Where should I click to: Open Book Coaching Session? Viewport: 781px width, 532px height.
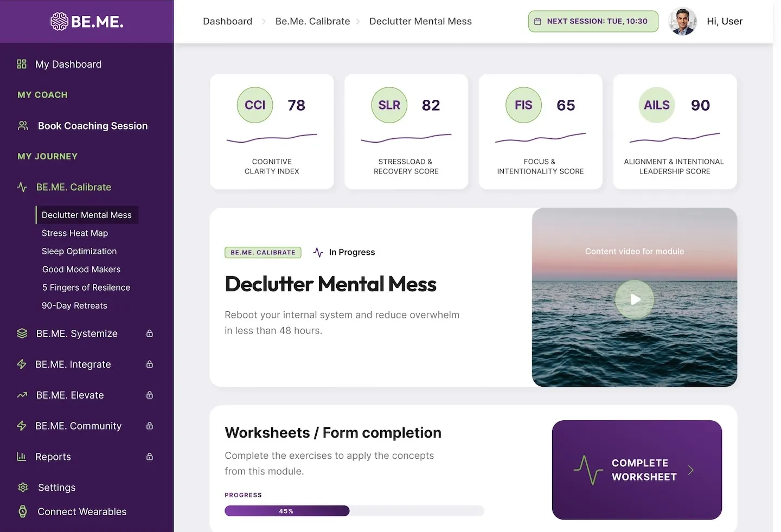point(93,126)
